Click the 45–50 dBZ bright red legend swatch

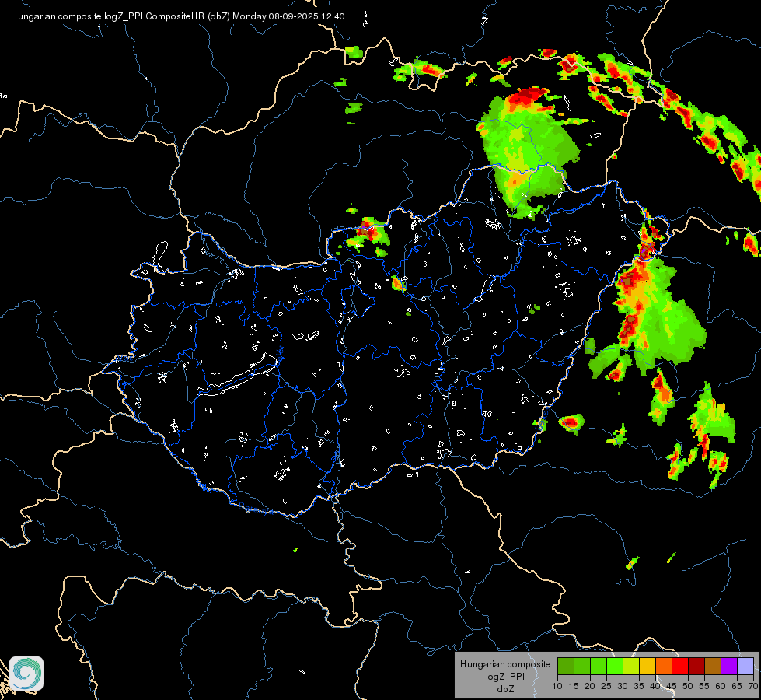click(680, 666)
